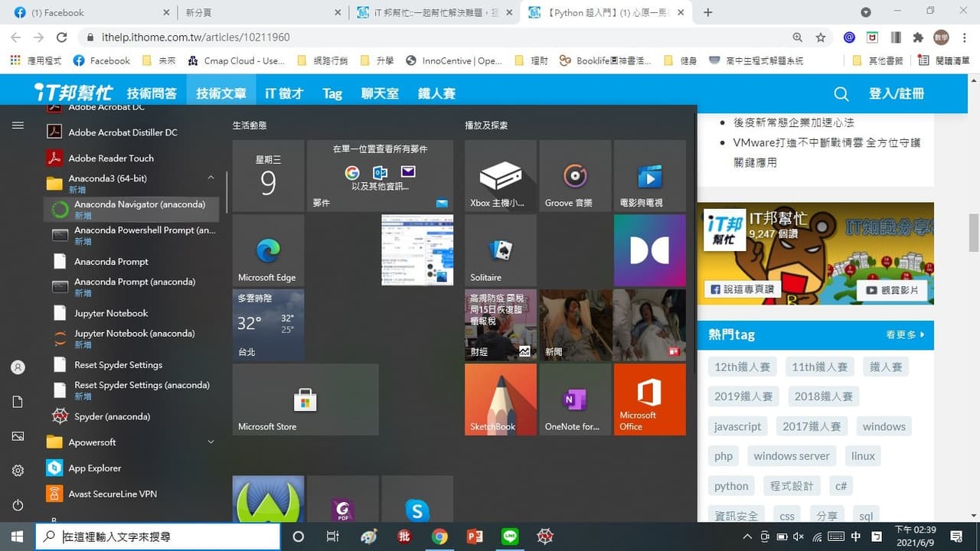This screenshot has height=551, width=980.
Task: Open the Microsoft Office tile
Action: pyautogui.click(x=649, y=399)
